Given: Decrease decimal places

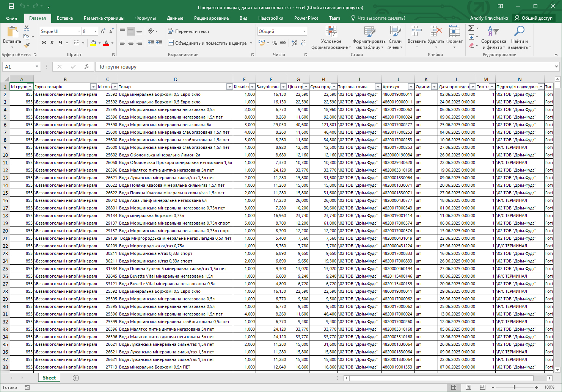Looking at the screenshot, I should click(303, 43).
